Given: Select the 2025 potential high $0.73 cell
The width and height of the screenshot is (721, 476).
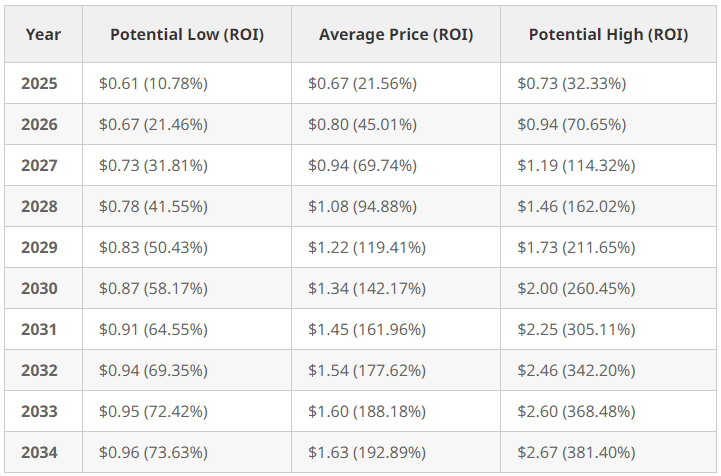Looking at the screenshot, I should (571, 83).
